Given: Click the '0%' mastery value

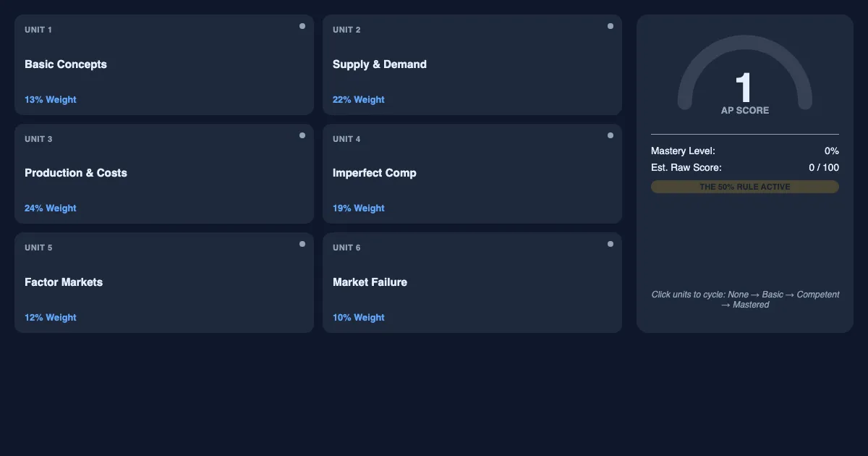Looking at the screenshot, I should (832, 151).
